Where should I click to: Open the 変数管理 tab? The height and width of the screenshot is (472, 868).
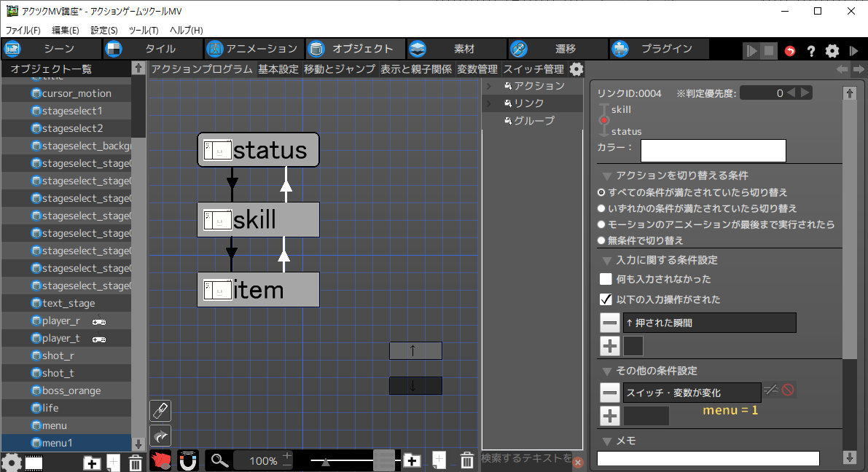[477, 69]
